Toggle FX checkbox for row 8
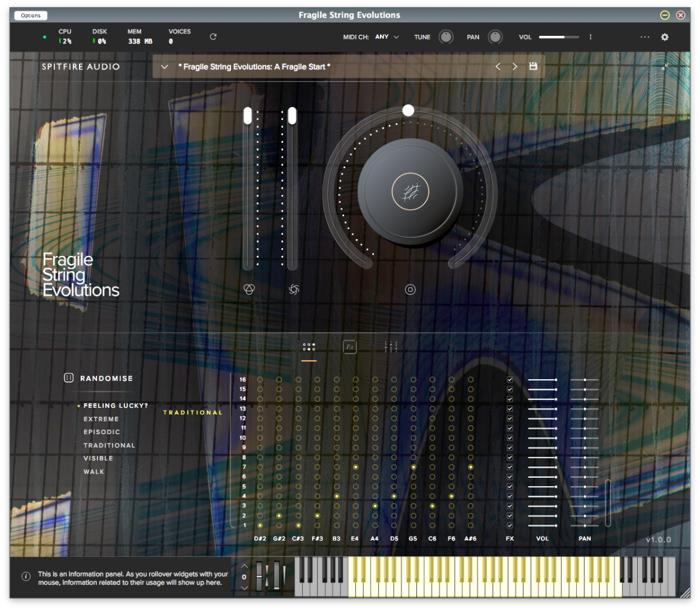700x610 pixels. pos(510,457)
